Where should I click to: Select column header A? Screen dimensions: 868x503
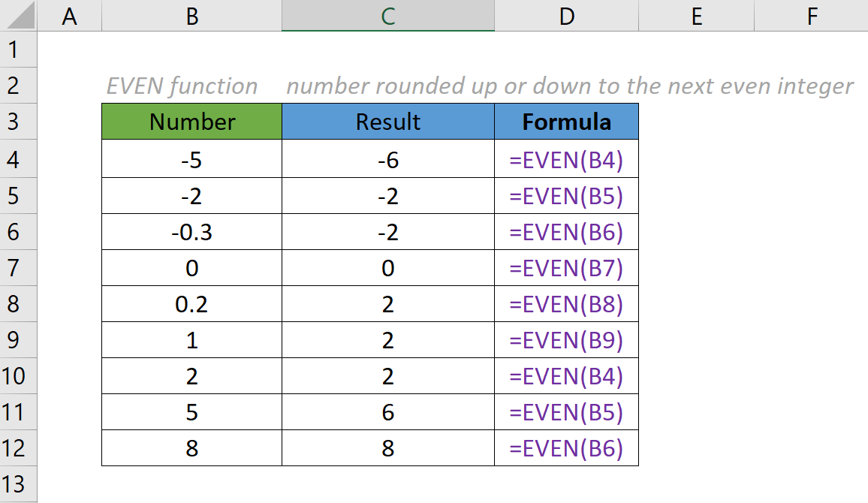coord(70,15)
